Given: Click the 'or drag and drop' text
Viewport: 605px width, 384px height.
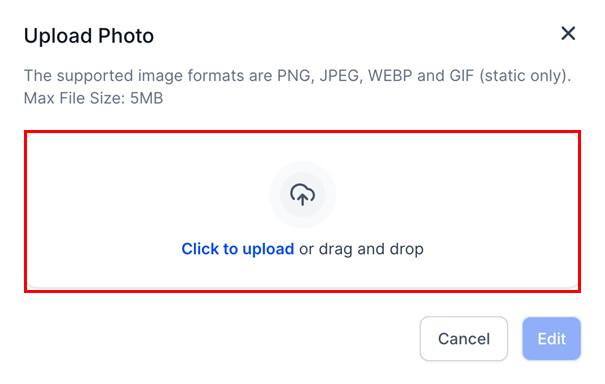Looking at the screenshot, I should [x=361, y=249].
